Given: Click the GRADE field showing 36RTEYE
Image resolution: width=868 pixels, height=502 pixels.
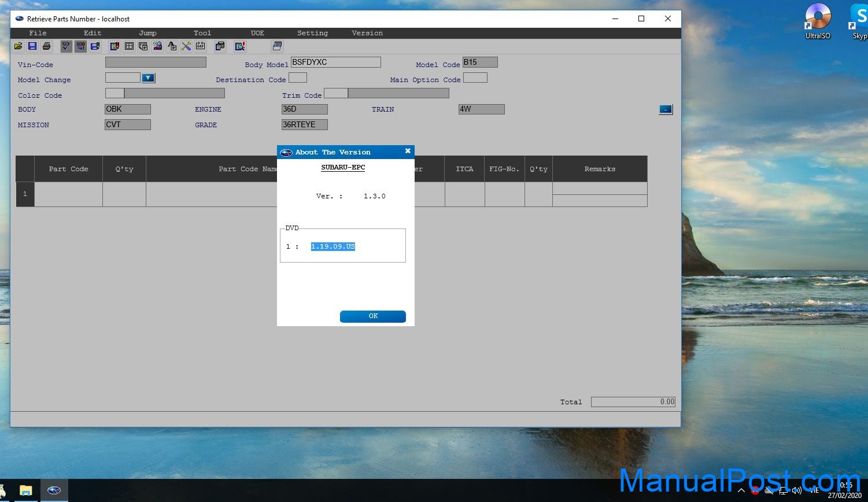Looking at the screenshot, I should [305, 125].
